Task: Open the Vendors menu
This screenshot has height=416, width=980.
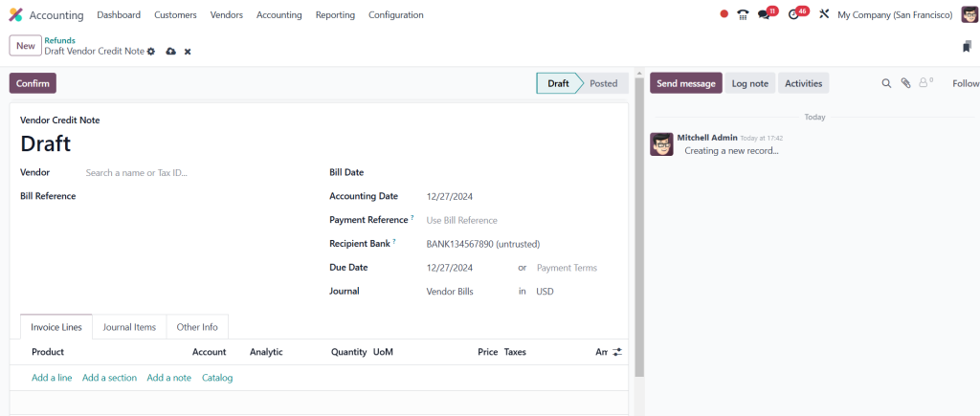Action: pyautogui.click(x=226, y=14)
